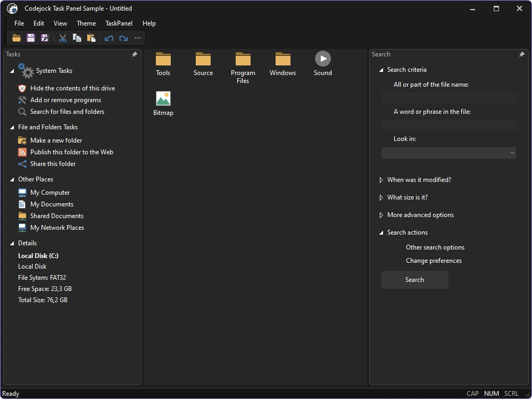Click the shield icon beside Hide the contents
This screenshot has width=532, height=399.
(x=22, y=88)
